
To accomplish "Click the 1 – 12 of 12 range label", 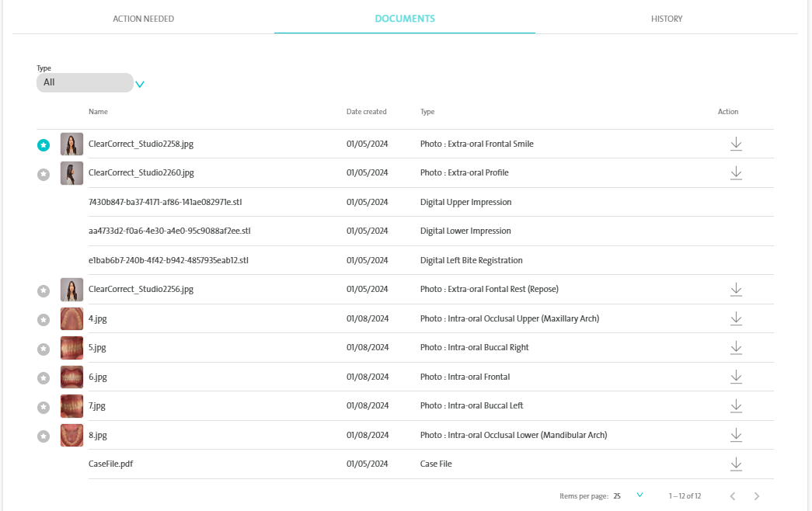I will [x=685, y=496].
